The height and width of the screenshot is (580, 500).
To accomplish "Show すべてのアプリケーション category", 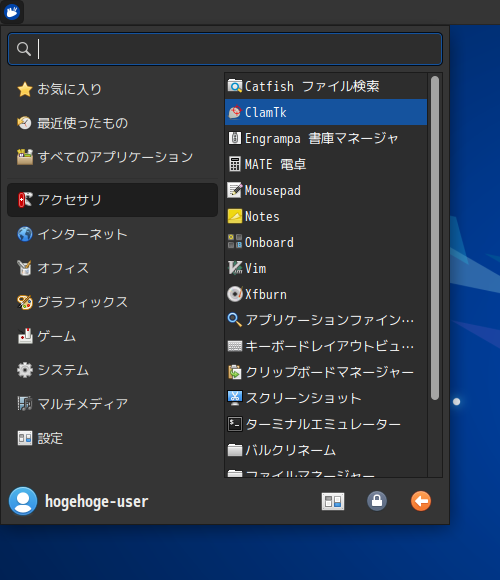I will click(112, 157).
